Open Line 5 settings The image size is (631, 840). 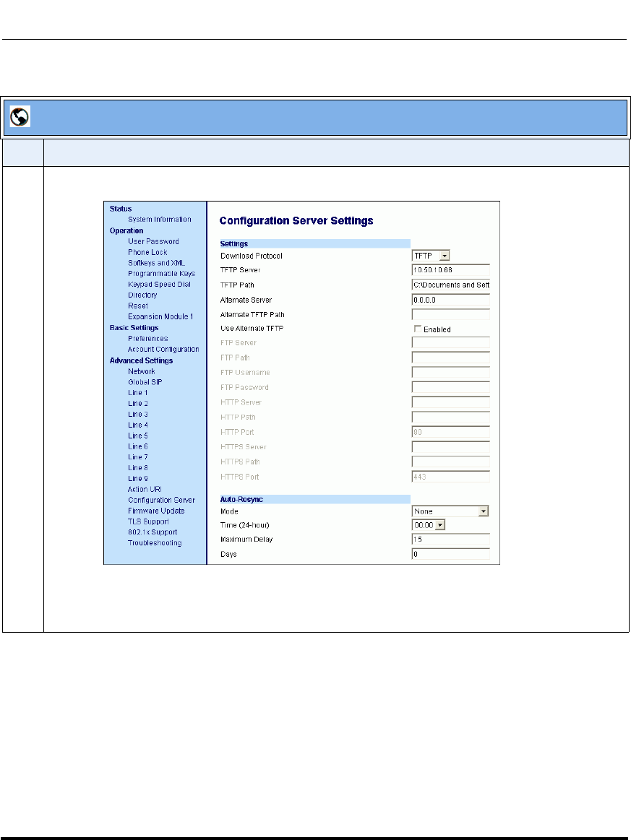click(138, 436)
